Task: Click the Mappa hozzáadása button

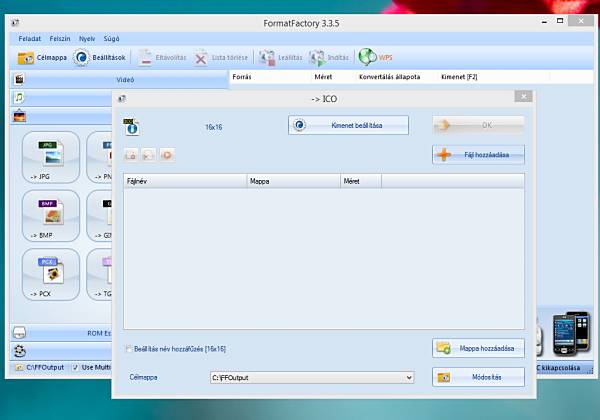Action: pyautogui.click(x=478, y=348)
